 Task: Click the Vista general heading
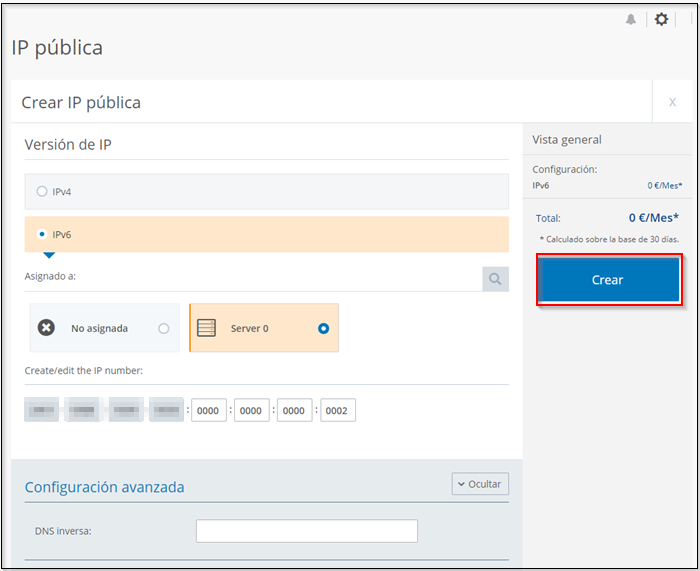pyautogui.click(x=567, y=140)
